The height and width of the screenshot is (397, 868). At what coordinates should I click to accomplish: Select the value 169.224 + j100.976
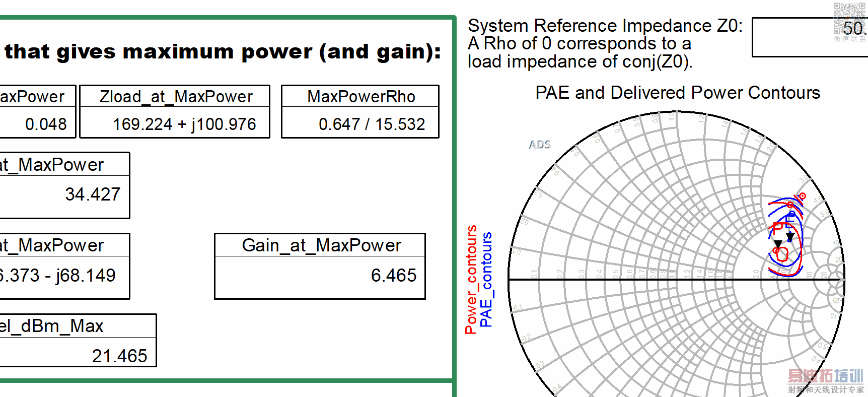click(x=184, y=124)
